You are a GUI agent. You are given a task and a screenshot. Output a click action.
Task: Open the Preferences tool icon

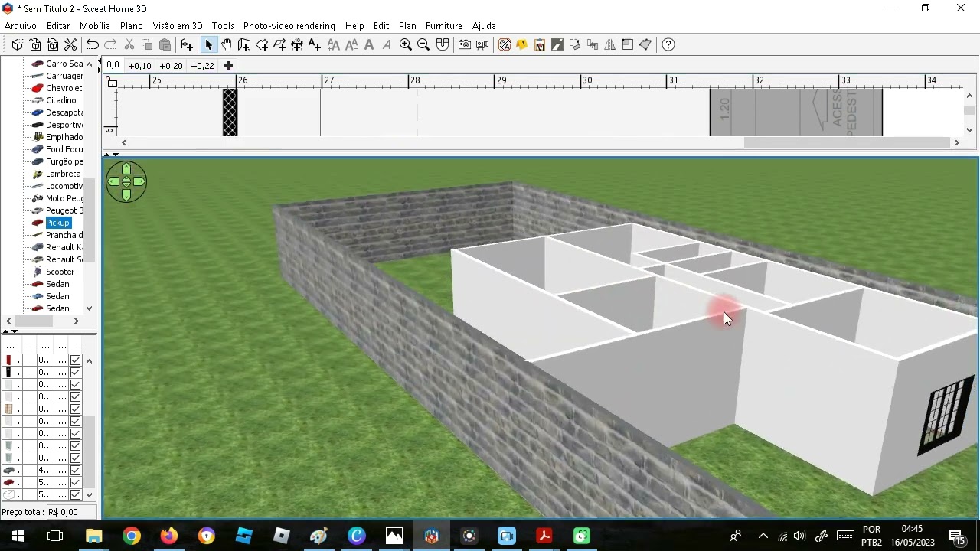(70, 44)
